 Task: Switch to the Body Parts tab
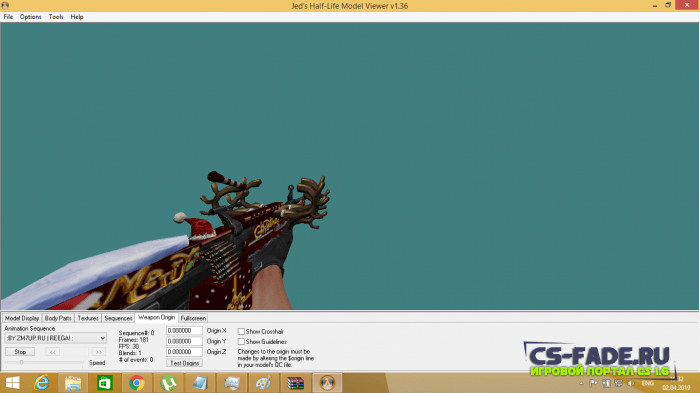58,318
